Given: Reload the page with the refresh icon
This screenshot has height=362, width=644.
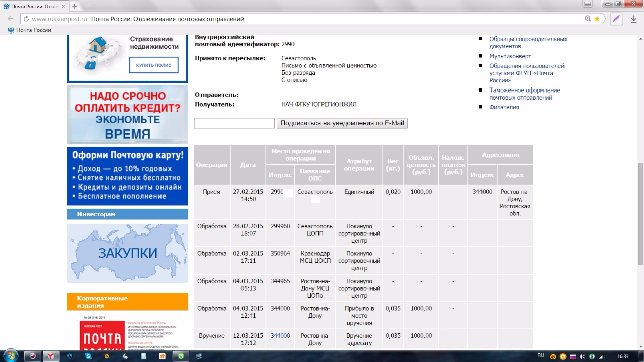Looking at the screenshot, I should pyautogui.click(x=25, y=19).
